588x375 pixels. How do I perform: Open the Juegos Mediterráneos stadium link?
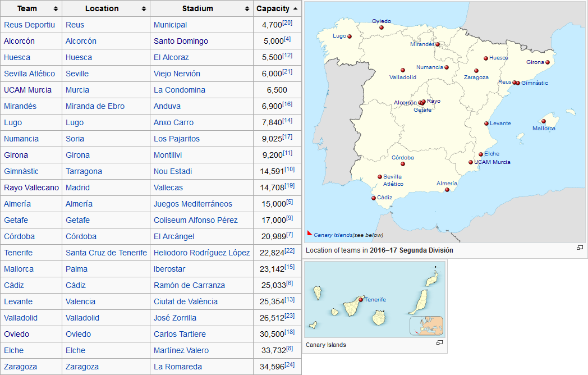click(x=193, y=204)
